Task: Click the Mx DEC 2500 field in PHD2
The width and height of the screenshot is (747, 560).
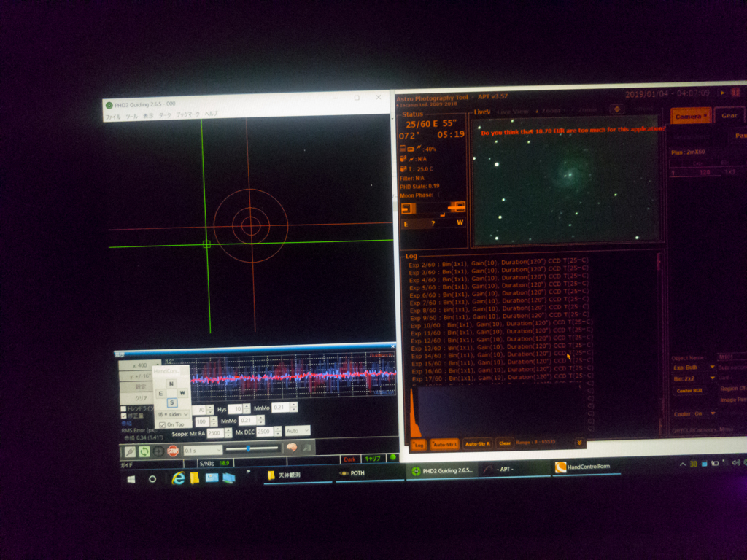Action: click(265, 432)
